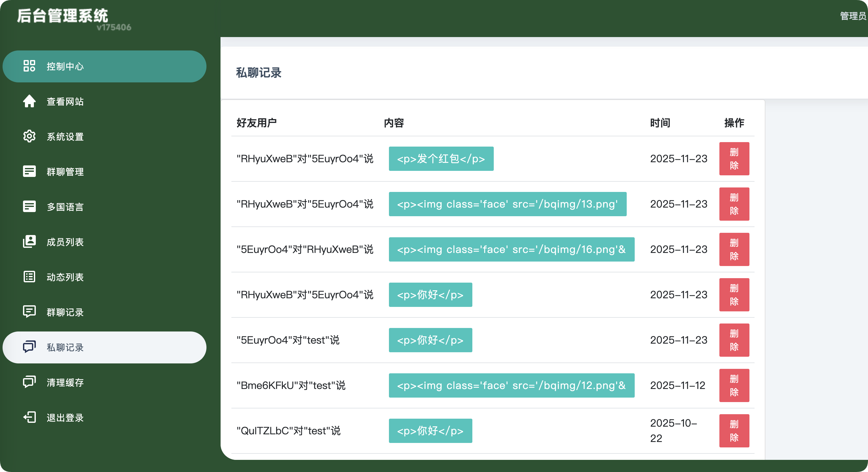Click the green 你好 message bubble for test
Screen dimensions: 868x472
point(430,340)
